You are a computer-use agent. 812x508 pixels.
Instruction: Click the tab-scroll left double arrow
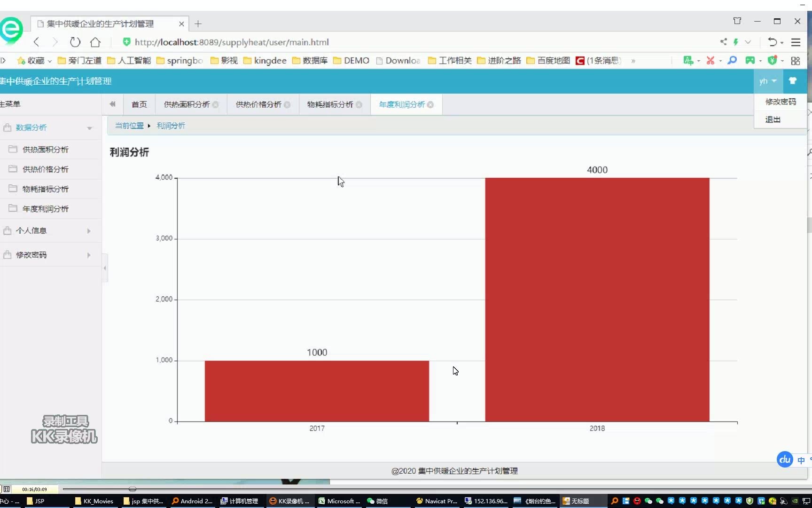pyautogui.click(x=112, y=104)
